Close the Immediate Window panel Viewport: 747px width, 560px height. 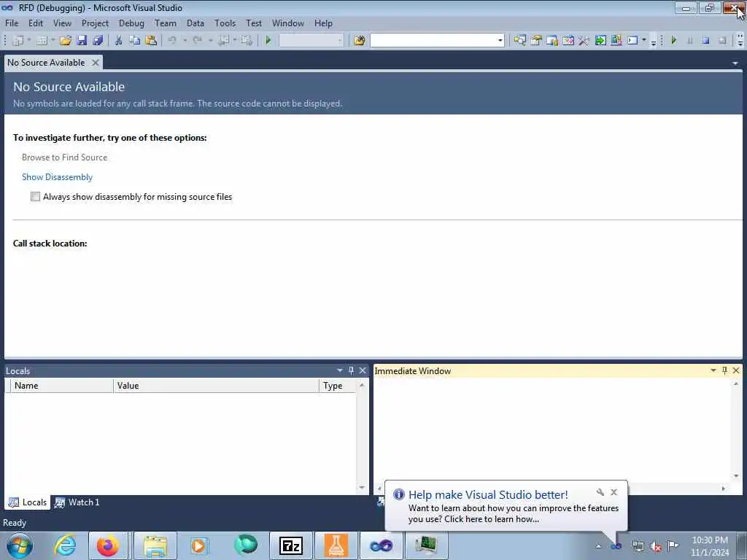[736, 370]
